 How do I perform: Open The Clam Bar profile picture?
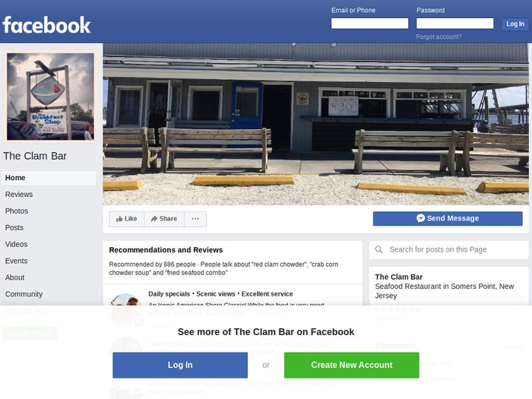pyautogui.click(x=51, y=97)
